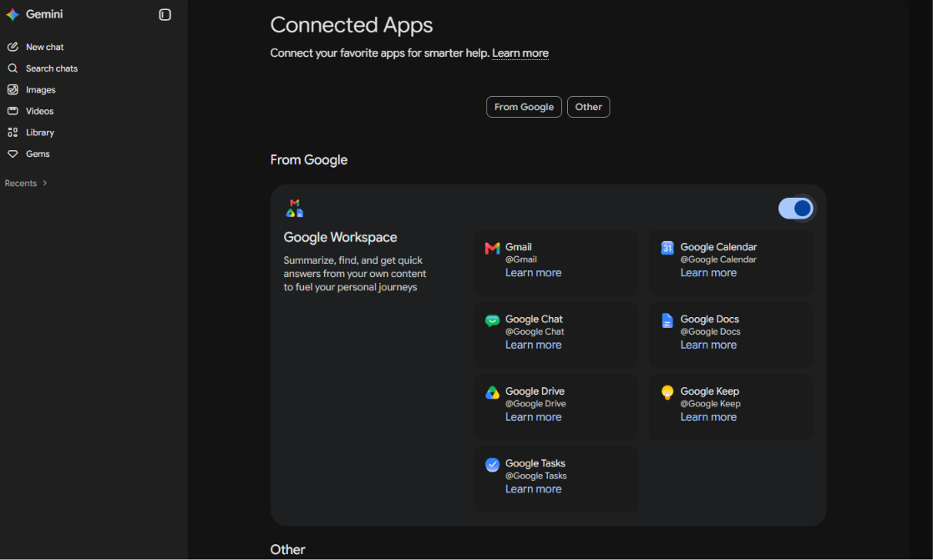Image resolution: width=933 pixels, height=560 pixels.
Task: Select the Other filter chip
Action: [x=589, y=107]
